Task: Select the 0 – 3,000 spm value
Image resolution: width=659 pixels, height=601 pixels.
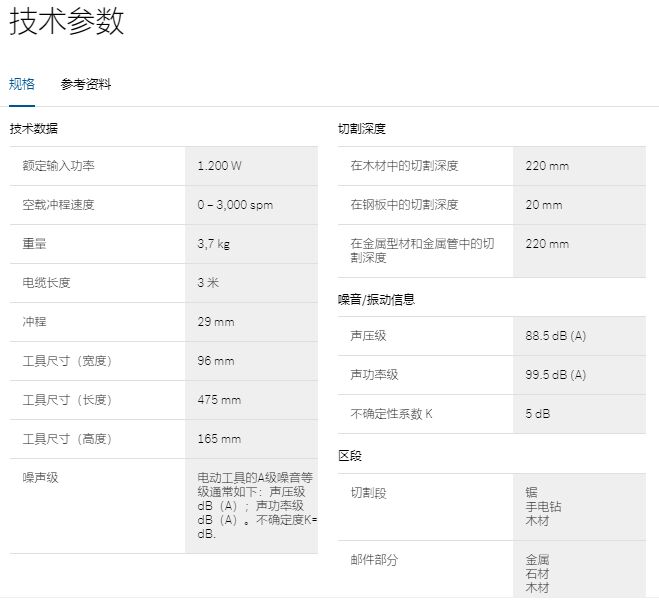Action: pos(235,205)
